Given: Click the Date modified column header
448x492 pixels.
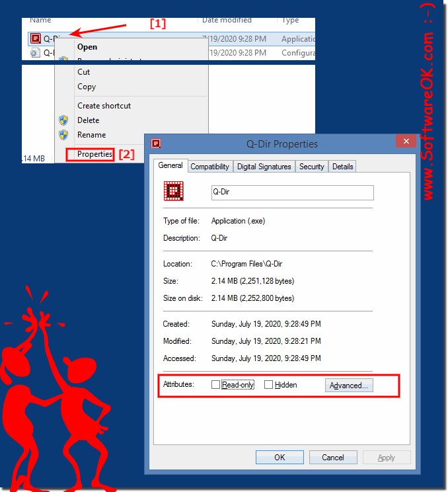Looking at the screenshot, I should pyautogui.click(x=227, y=20).
